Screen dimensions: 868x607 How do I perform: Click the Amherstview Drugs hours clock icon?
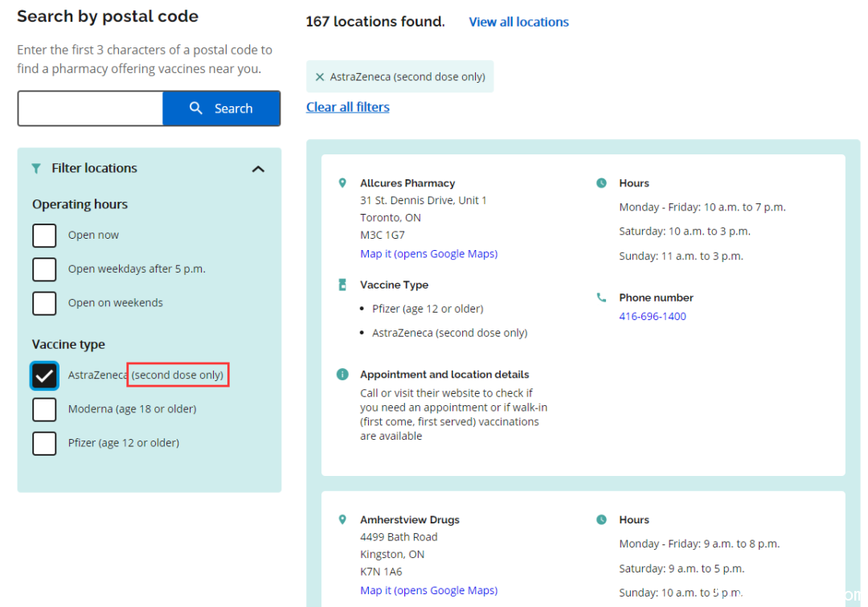(601, 519)
